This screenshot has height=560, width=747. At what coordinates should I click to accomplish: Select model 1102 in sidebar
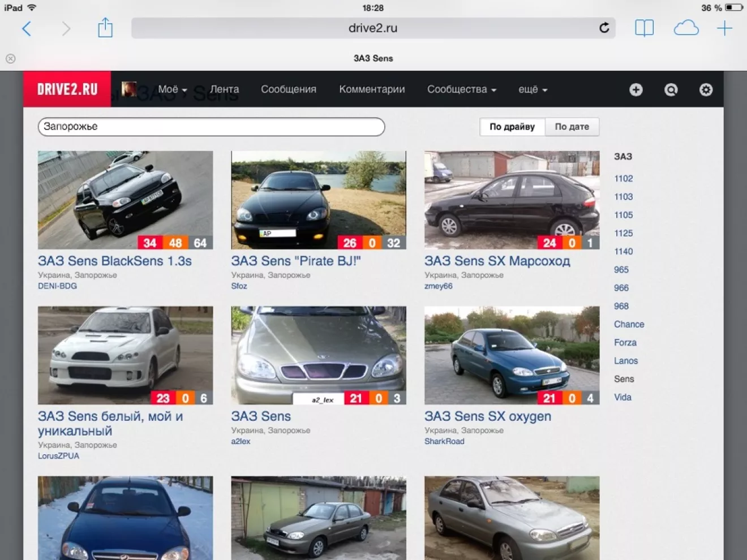click(623, 178)
